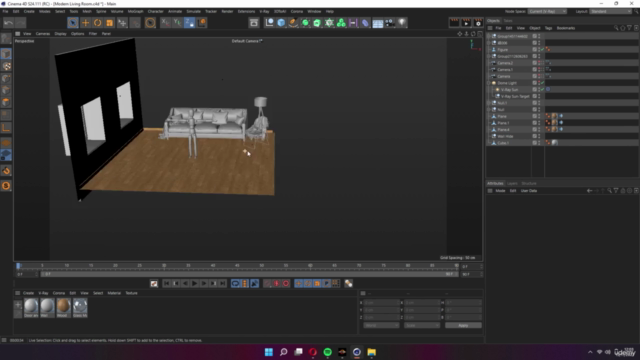Image resolution: width=640 pixels, height=360 pixels.
Task: Toggle layer checkbox for Dome Light
Action: tap(534, 83)
